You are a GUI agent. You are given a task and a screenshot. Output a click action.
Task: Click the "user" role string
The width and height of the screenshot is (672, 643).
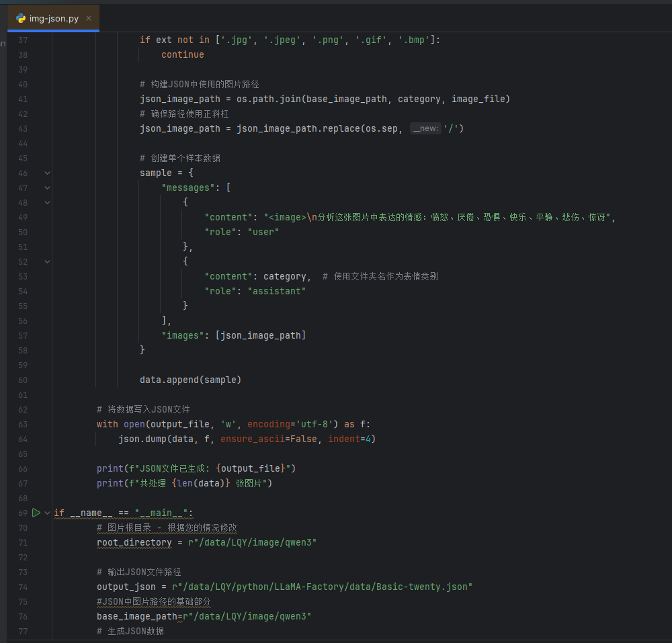pyautogui.click(x=263, y=232)
